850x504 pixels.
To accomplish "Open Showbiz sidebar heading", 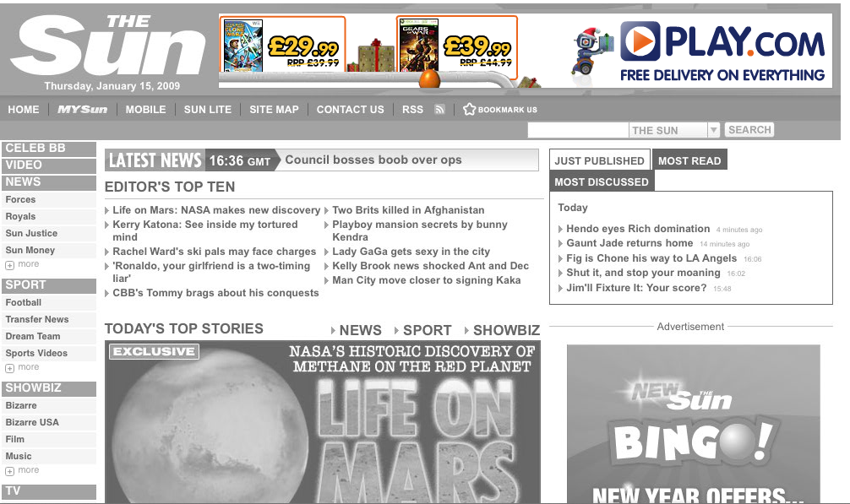I will [49, 388].
